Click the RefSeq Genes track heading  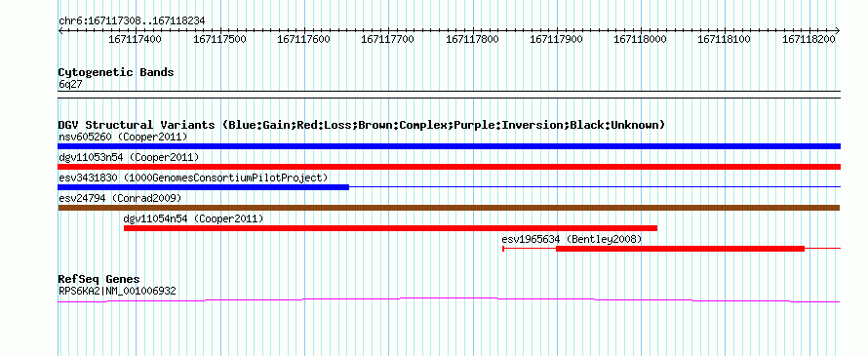click(99, 279)
